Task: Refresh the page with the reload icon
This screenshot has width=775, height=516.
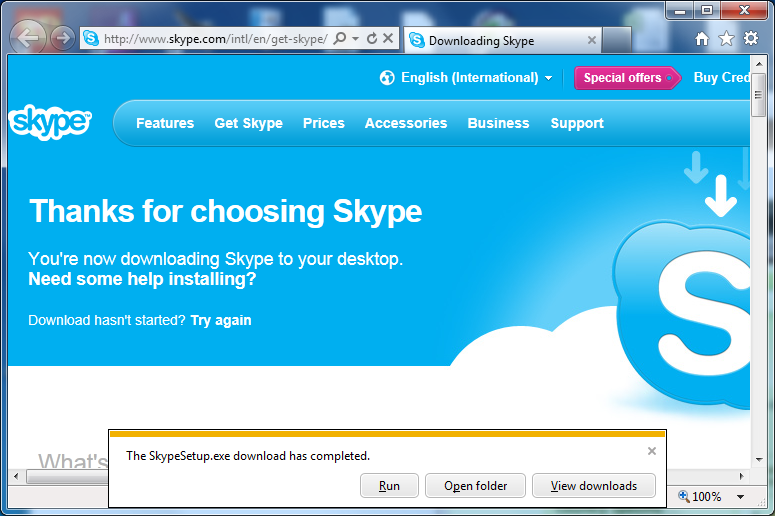Action: 372,39
